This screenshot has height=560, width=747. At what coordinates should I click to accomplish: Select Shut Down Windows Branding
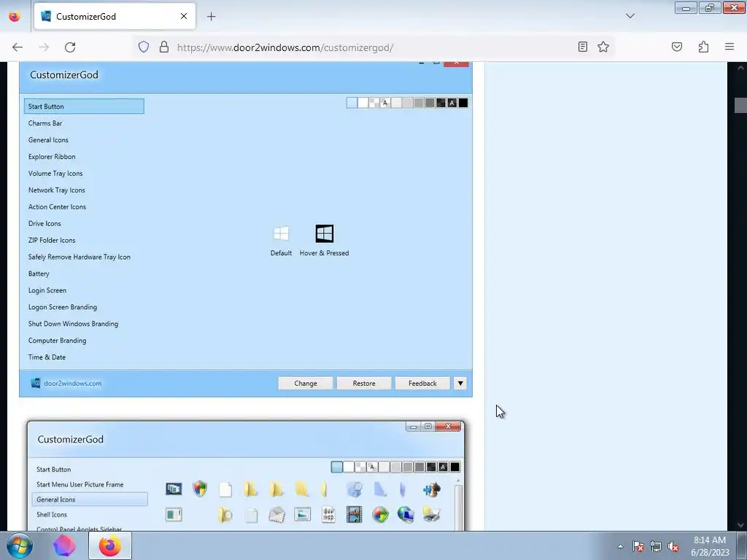[x=73, y=323]
